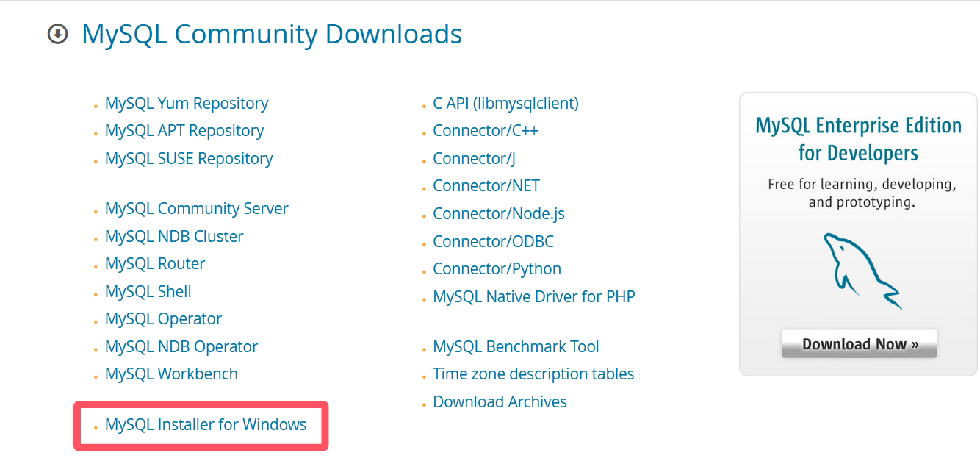This screenshot has height=464, width=980.
Task: Open MySQL Yum Repository link
Action: pos(187,103)
